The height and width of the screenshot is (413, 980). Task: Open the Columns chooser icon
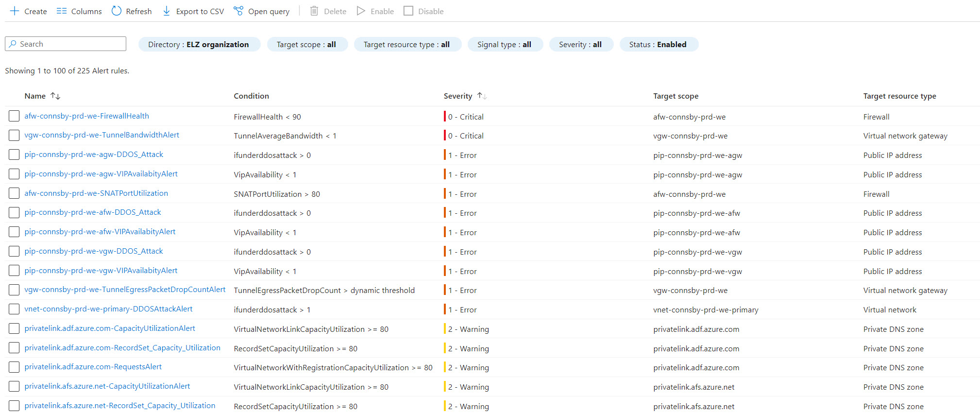click(x=62, y=11)
